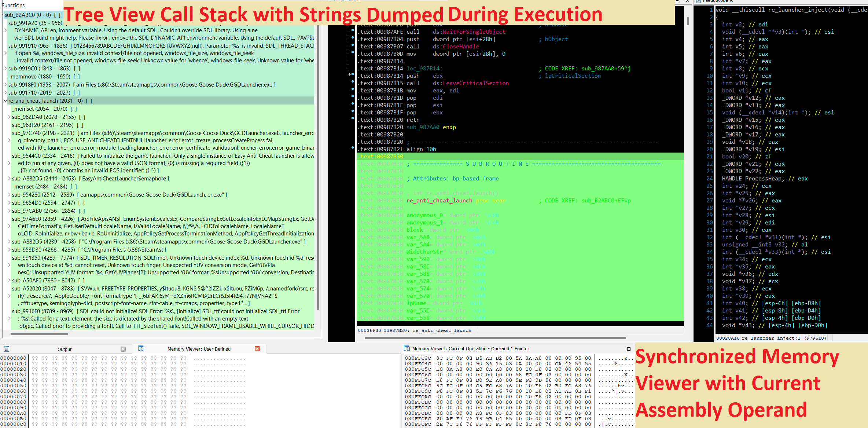Collapse the sub_B2ABC0 root node

tap(3, 15)
